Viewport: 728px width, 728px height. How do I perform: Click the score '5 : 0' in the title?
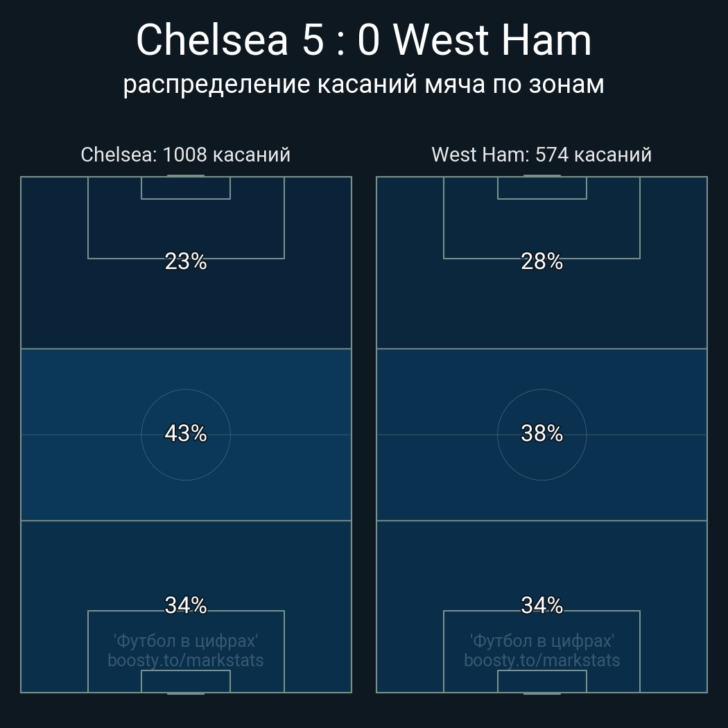(x=340, y=40)
